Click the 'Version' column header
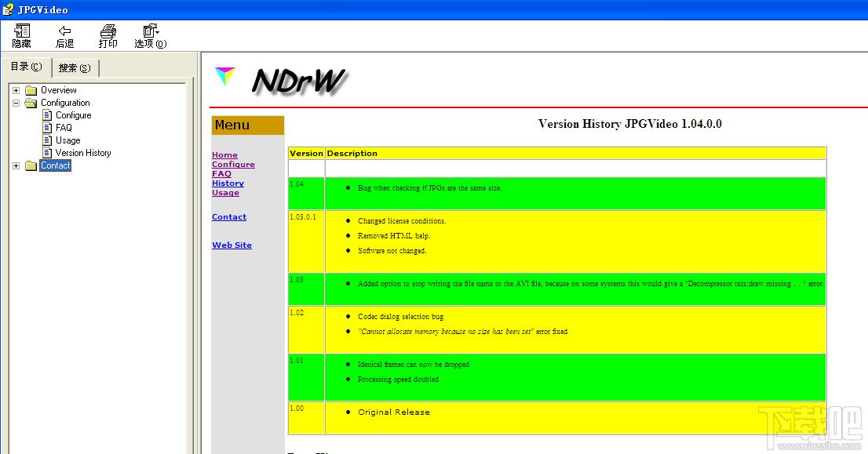The width and height of the screenshot is (868, 454). pos(306,153)
